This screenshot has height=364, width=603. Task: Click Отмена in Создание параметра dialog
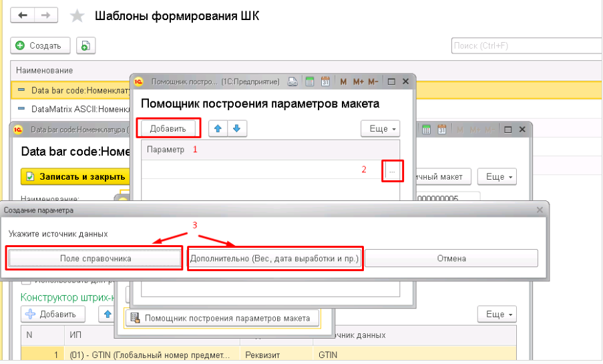451,258
